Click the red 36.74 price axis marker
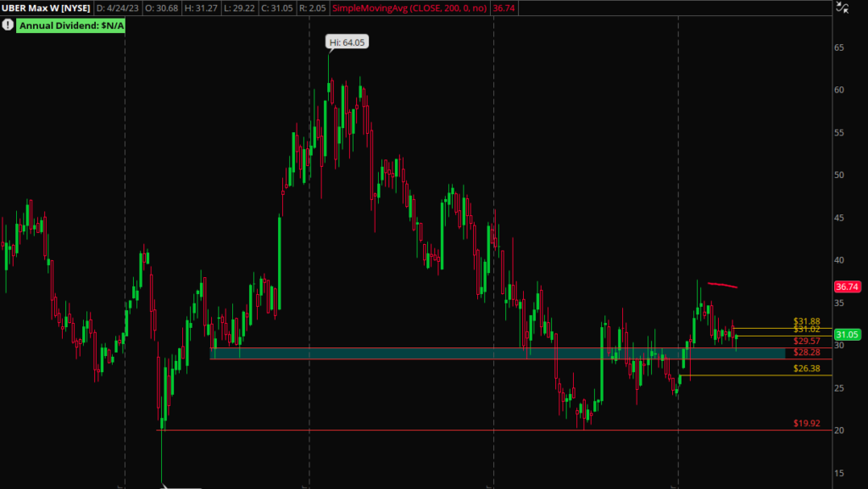The width and height of the screenshot is (868, 489). [849, 287]
